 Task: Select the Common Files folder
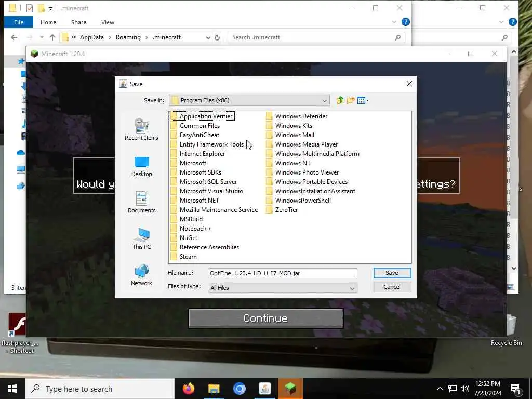point(195,126)
